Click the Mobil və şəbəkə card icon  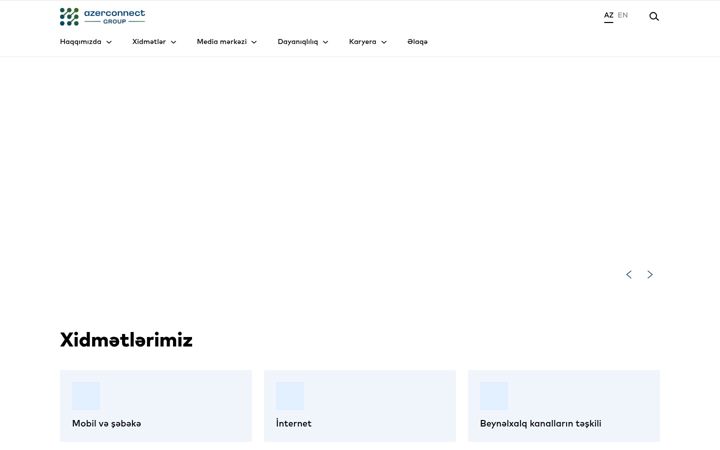[86, 396]
